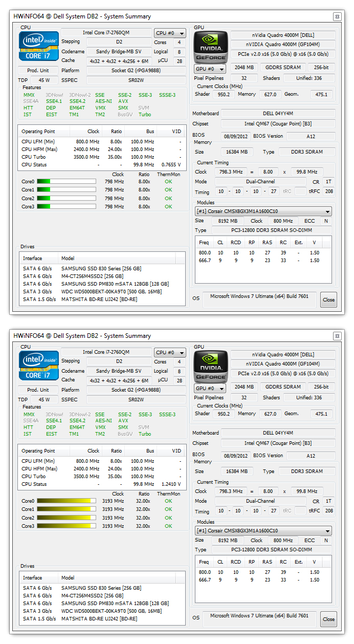Click Core1 usage bar at 3193 MHz
This screenshot has width=354, height=644.
pos(66,509)
